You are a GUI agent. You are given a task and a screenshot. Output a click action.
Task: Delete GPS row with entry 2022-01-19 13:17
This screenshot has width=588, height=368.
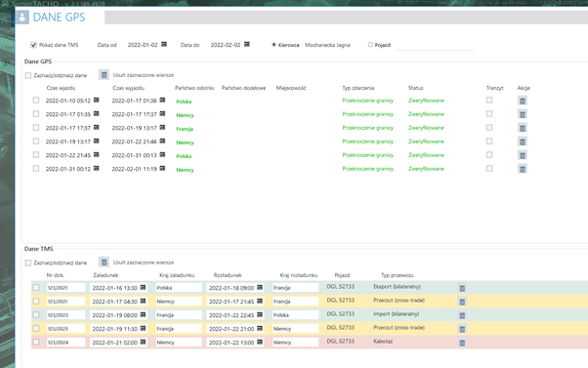tap(522, 142)
